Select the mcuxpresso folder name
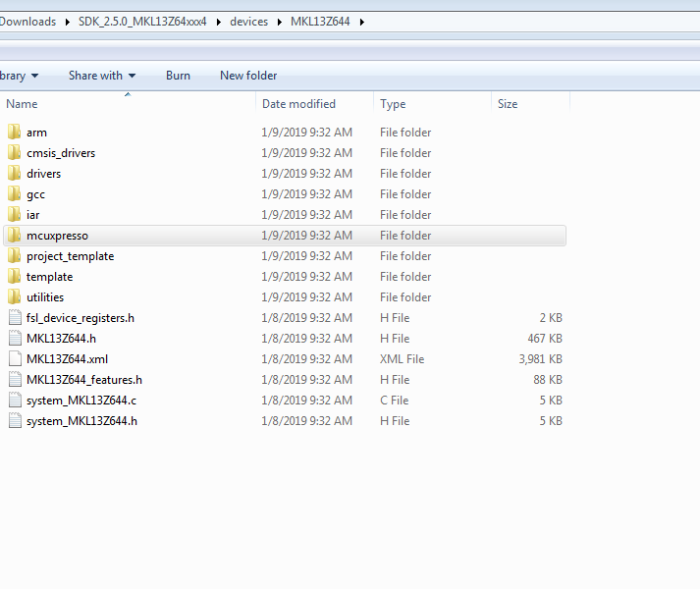This screenshot has height=589, width=700. tap(57, 236)
